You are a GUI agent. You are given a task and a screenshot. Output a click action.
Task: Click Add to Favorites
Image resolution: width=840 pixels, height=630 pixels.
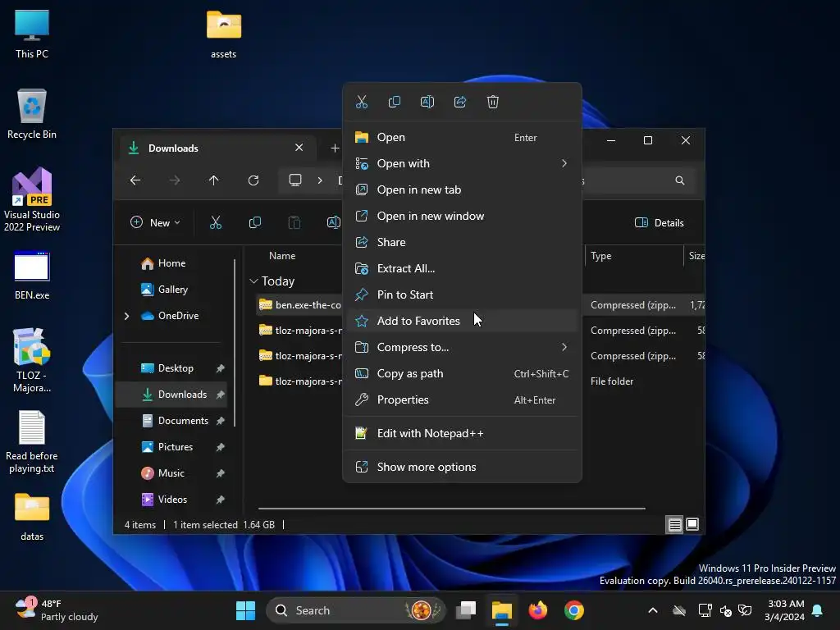462,321
